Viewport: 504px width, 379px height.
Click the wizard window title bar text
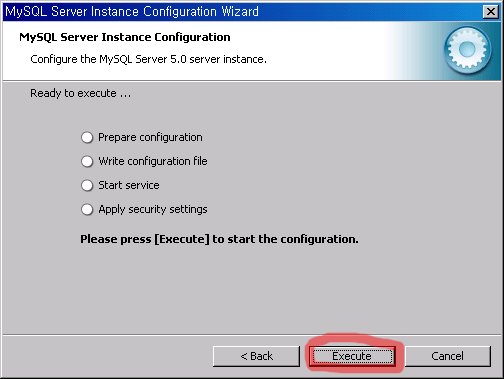132,12
